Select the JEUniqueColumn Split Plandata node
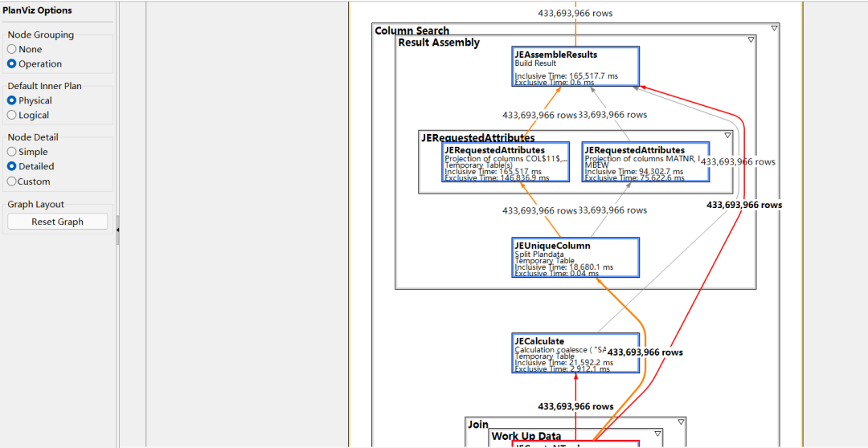868x448 pixels. [x=575, y=258]
